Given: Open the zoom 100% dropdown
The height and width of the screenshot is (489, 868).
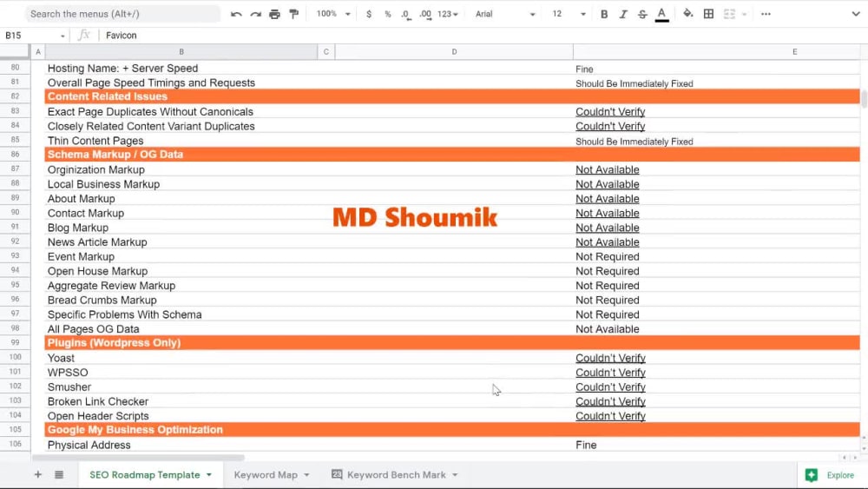Looking at the screenshot, I should pyautogui.click(x=333, y=14).
